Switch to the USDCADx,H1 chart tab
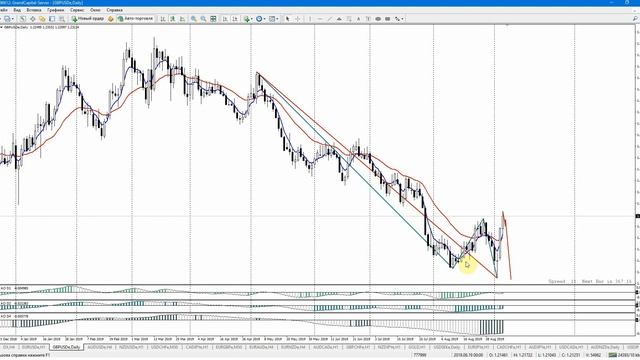The width and height of the screenshot is (640, 360). (x=570, y=347)
